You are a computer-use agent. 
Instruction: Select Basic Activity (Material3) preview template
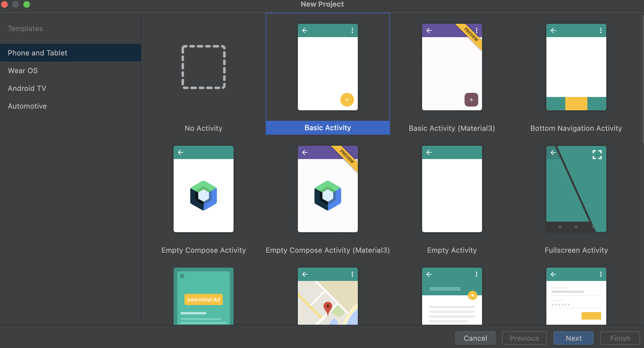[x=452, y=67]
